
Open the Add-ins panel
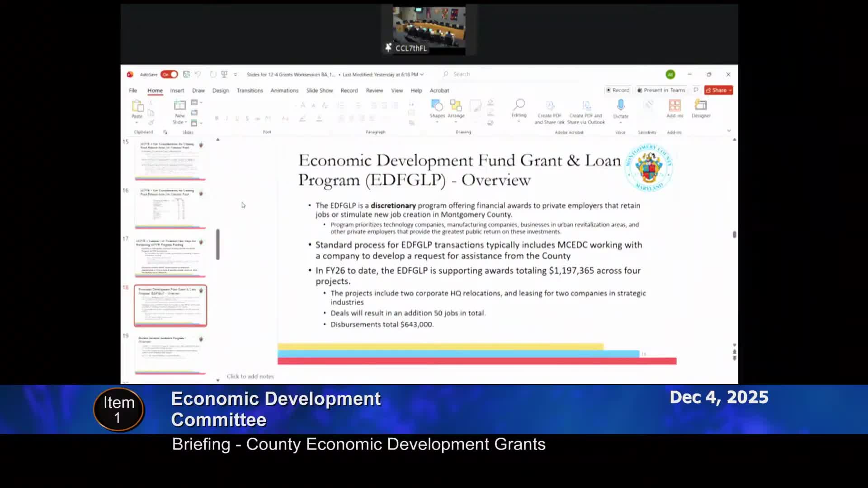click(675, 108)
